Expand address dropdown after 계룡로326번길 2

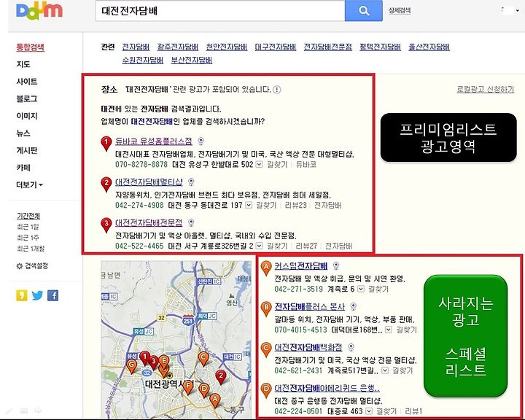point(259,246)
